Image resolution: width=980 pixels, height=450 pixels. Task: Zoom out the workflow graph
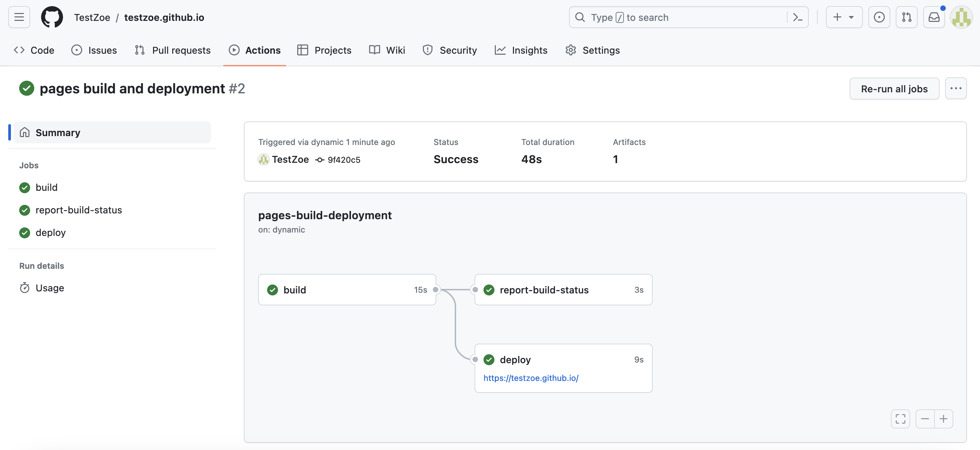[x=925, y=419]
